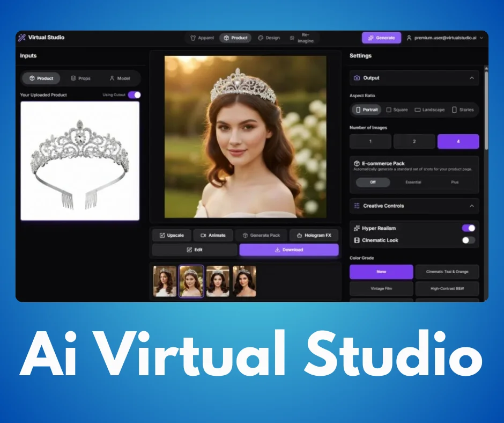This screenshot has width=504, height=423.
Task: Click the user profile icon
Action: (409, 38)
